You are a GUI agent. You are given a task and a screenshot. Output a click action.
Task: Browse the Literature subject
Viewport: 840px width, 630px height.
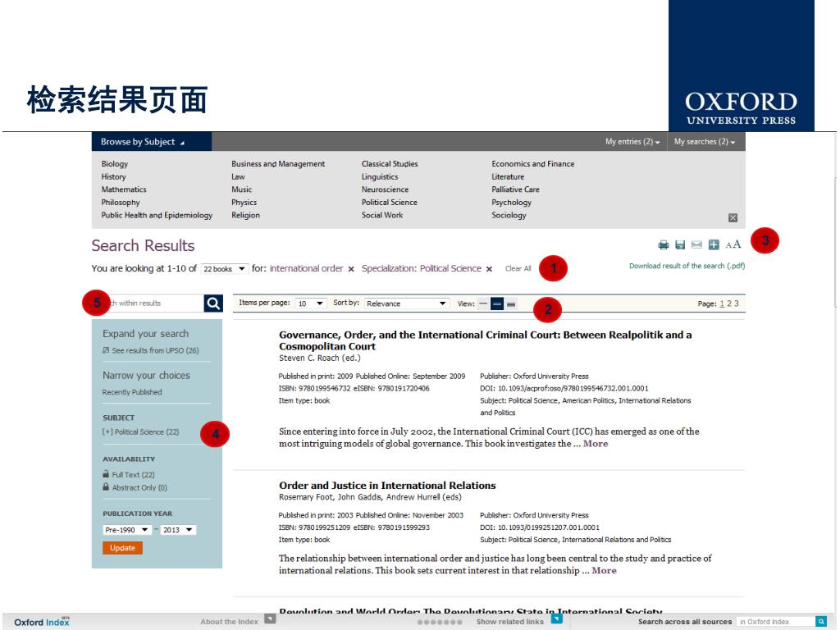click(x=508, y=177)
